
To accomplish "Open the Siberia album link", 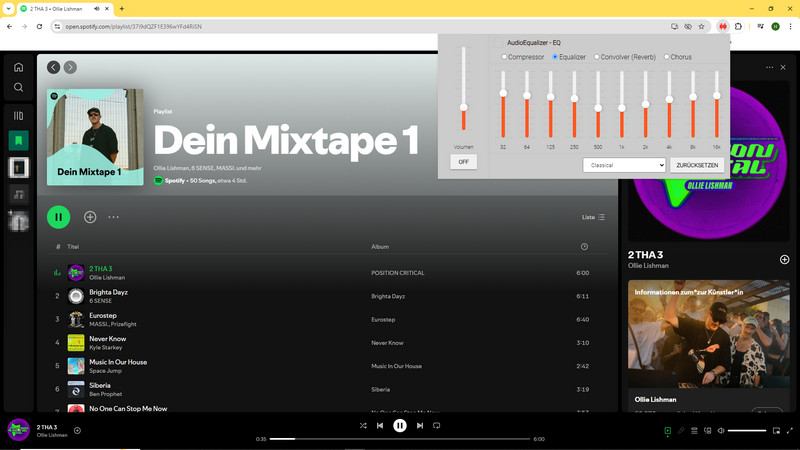I will pyautogui.click(x=381, y=389).
